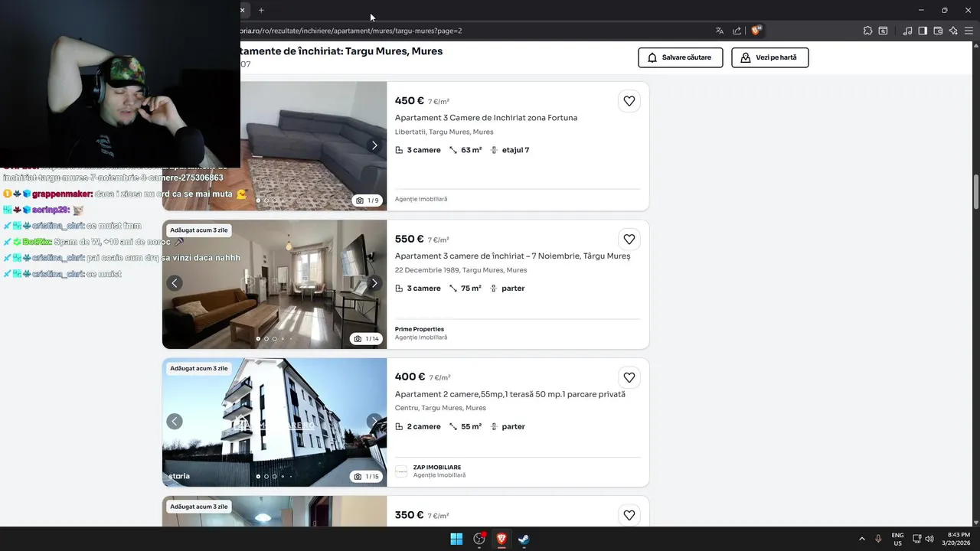This screenshot has height=551, width=980.
Task: Toggle the browser sidebar panel icon
Action: (923, 31)
